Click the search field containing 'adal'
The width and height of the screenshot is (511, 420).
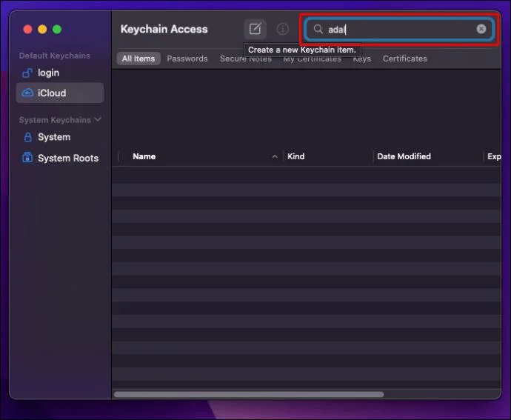pyautogui.click(x=399, y=30)
